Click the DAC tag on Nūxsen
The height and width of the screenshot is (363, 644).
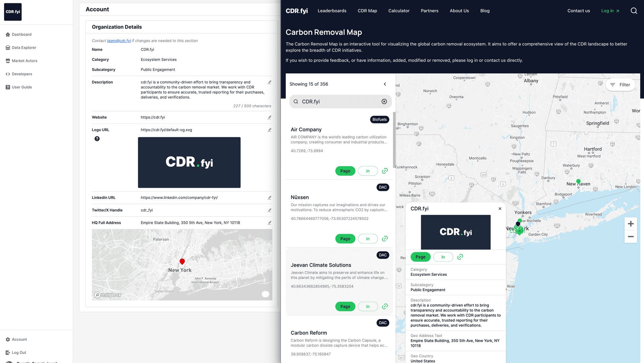[x=383, y=187]
